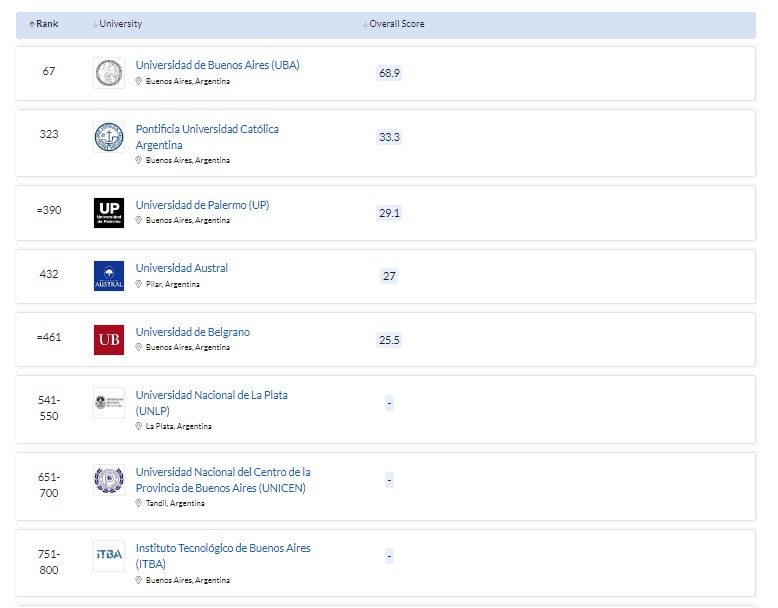778x608 pixels.
Task: Click rank value 432
Action: (x=49, y=274)
